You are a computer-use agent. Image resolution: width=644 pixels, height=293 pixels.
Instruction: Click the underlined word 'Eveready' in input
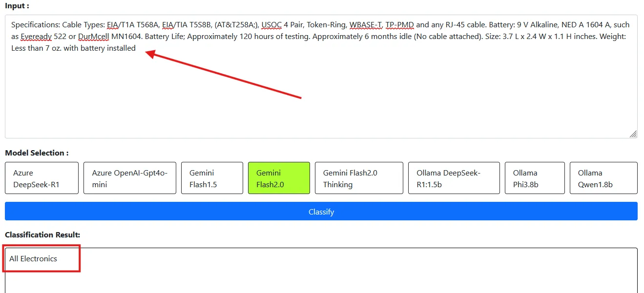pos(36,37)
